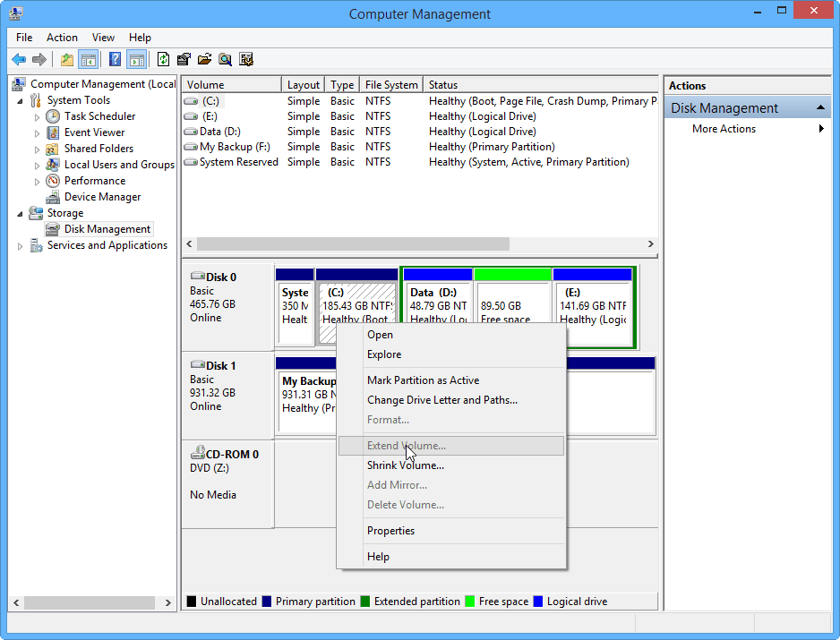Click the tree pane scrollbar right arrow
This screenshot has width=840, height=640.
tap(168, 603)
